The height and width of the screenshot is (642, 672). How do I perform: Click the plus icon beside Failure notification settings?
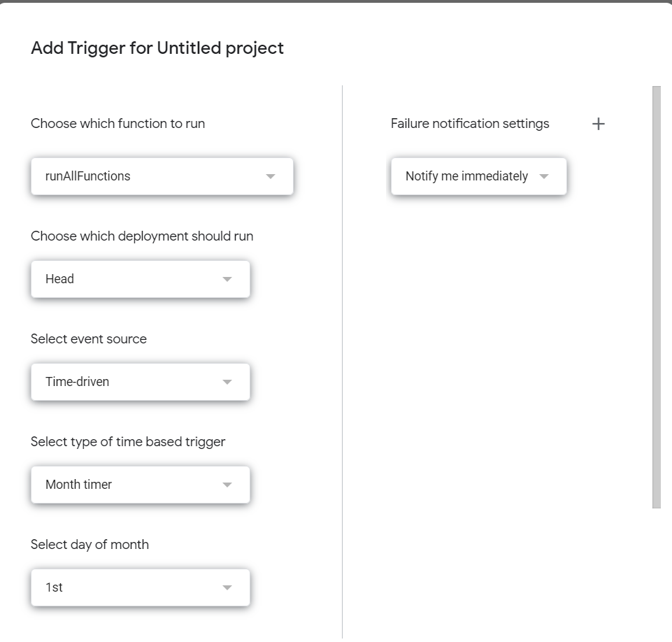coord(599,124)
